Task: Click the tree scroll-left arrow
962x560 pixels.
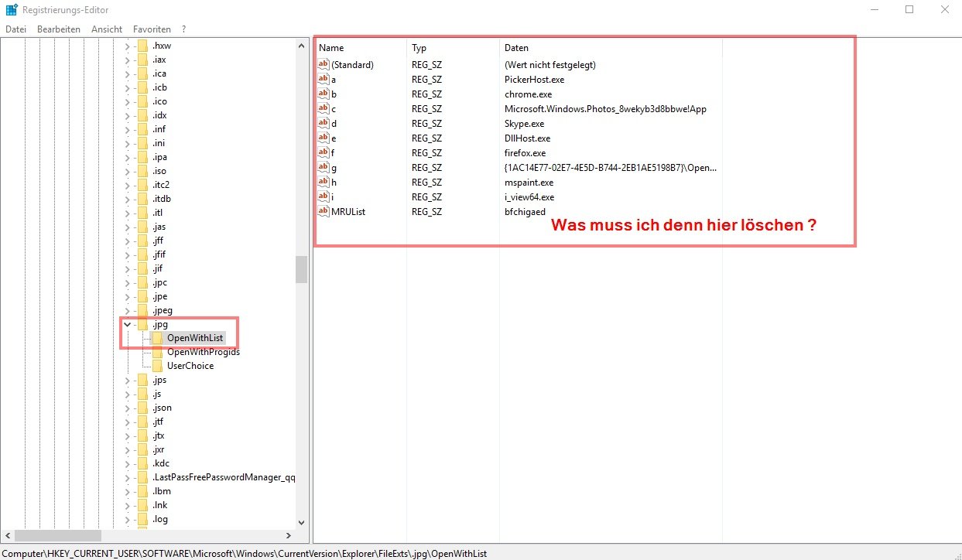Action: pyautogui.click(x=7, y=535)
